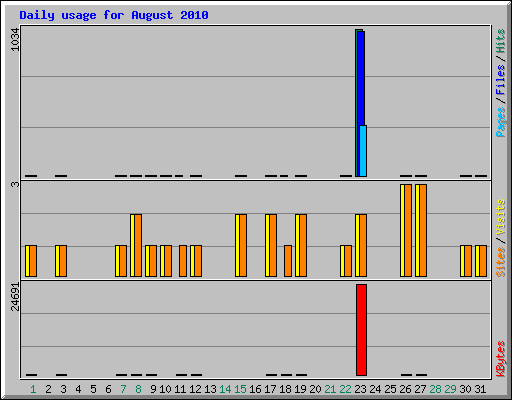The image size is (512, 400).
Task: Click green day label 29 on the x-axis
Action: click(450, 389)
